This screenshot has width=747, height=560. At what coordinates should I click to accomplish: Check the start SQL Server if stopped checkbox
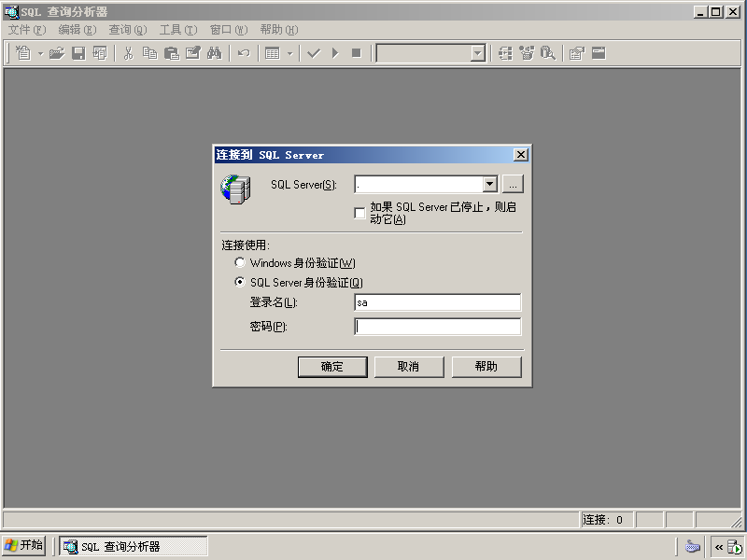359,213
